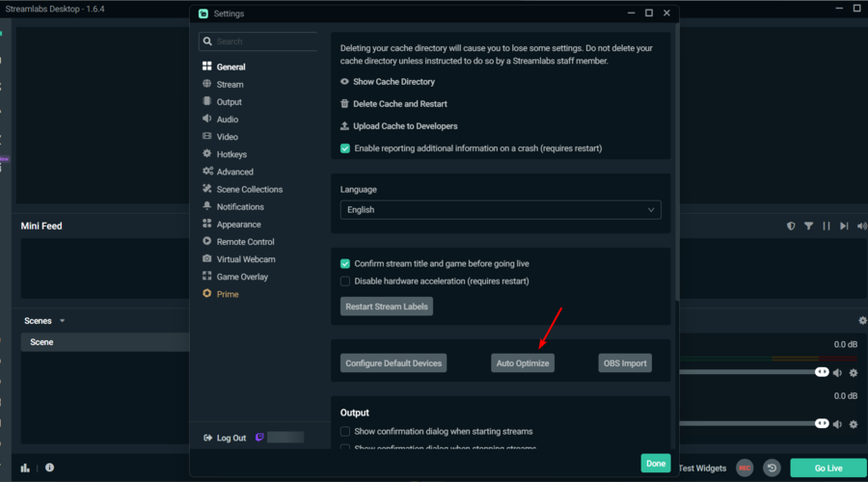Skip alert in Mini Feed
The height and width of the screenshot is (482, 868).
tap(844, 226)
